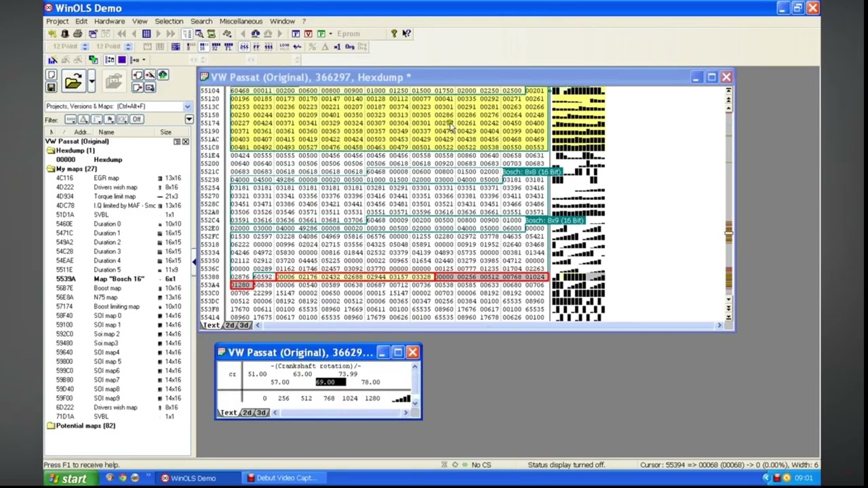Toggle 32-bit number display

(216, 47)
